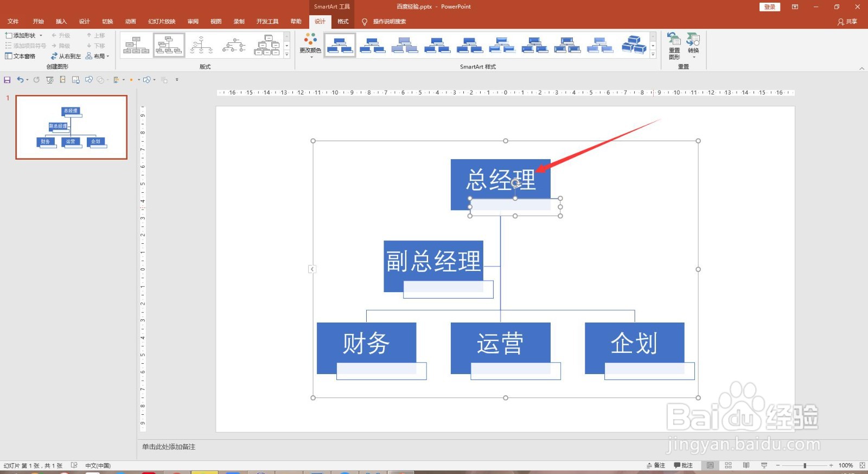Click the Login (登录) button

click(x=770, y=7)
